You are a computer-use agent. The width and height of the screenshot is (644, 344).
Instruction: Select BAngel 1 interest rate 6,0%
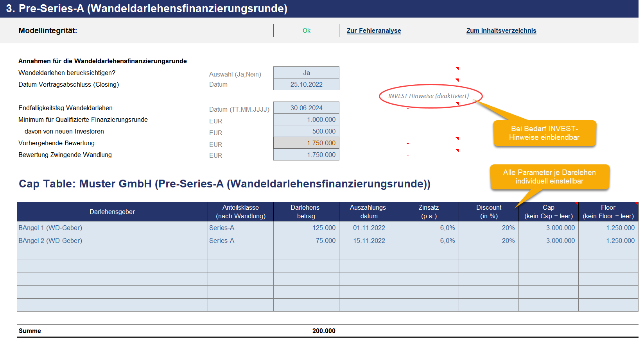(x=429, y=228)
